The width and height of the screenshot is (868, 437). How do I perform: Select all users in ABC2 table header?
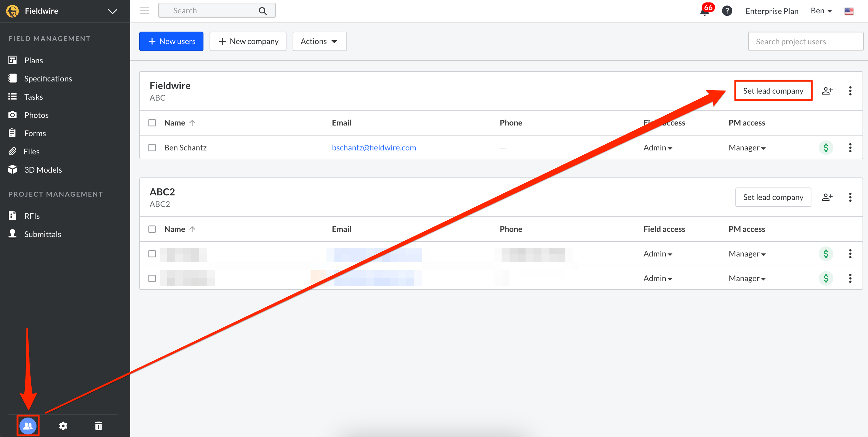152,229
